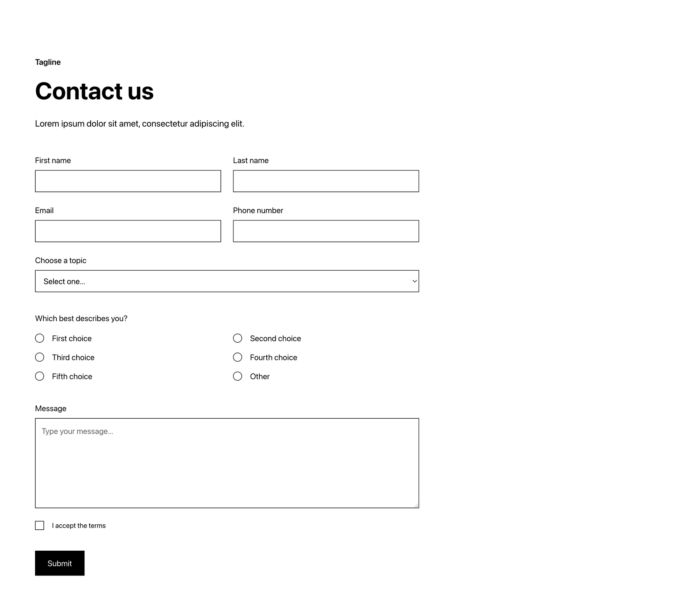Select the 'Other' radio button
This screenshot has width=700, height=607.
(x=238, y=376)
